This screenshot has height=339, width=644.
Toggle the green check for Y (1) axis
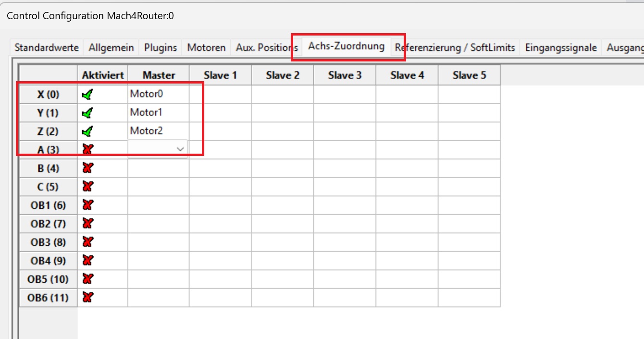(87, 113)
